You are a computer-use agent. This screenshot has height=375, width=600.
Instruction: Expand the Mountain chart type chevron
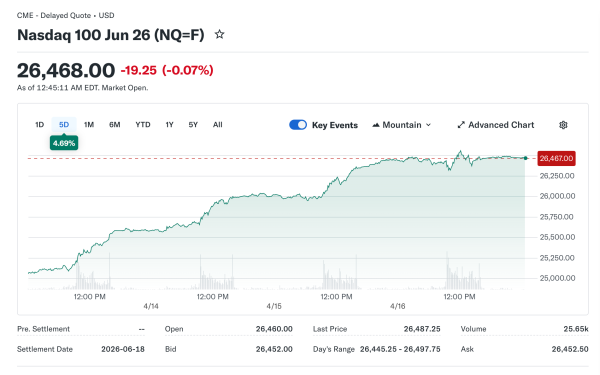[x=429, y=125]
